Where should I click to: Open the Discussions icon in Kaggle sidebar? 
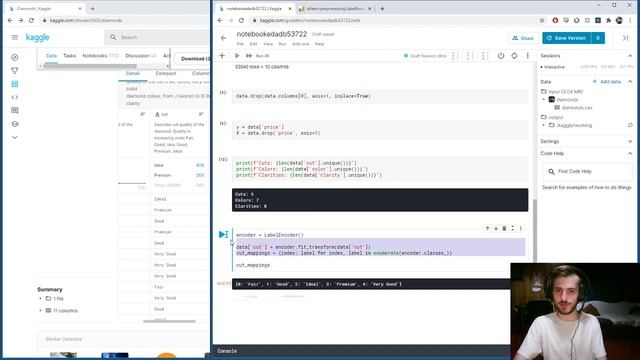click(x=15, y=111)
